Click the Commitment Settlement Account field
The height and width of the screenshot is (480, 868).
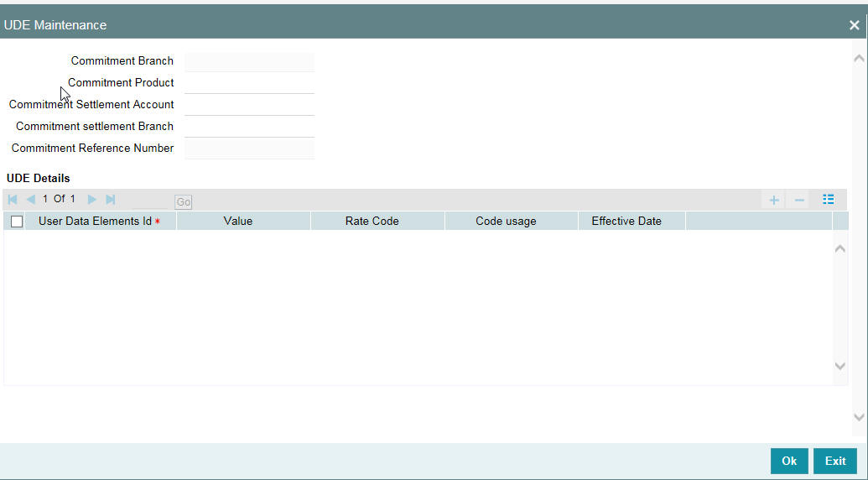[x=250, y=105]
